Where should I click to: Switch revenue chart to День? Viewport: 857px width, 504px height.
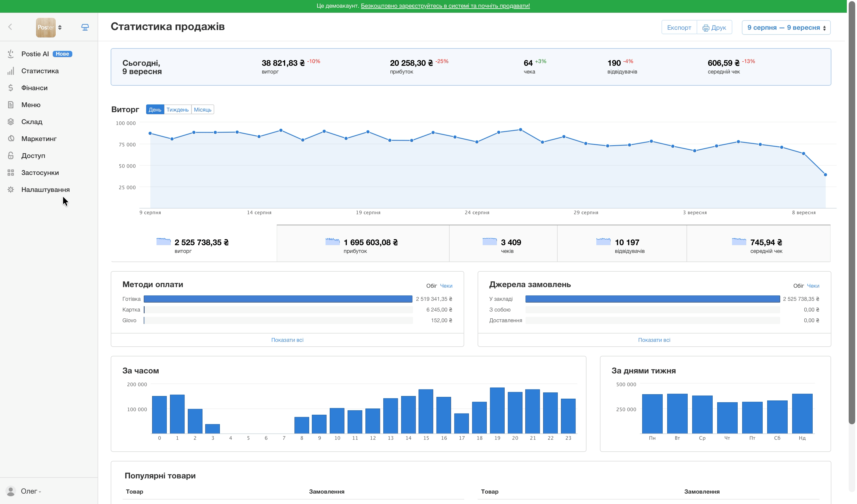click(x=155, y=109)
